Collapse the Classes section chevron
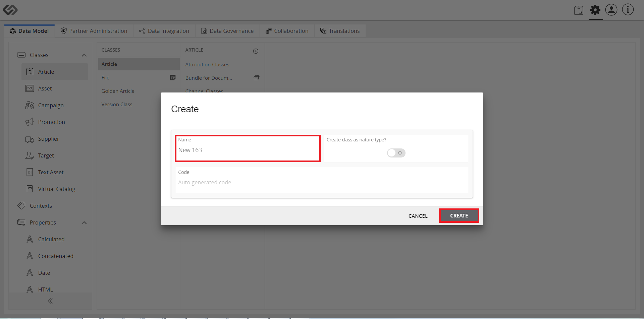This screenshot has width=644, height=319. click(x=84, y=55)
